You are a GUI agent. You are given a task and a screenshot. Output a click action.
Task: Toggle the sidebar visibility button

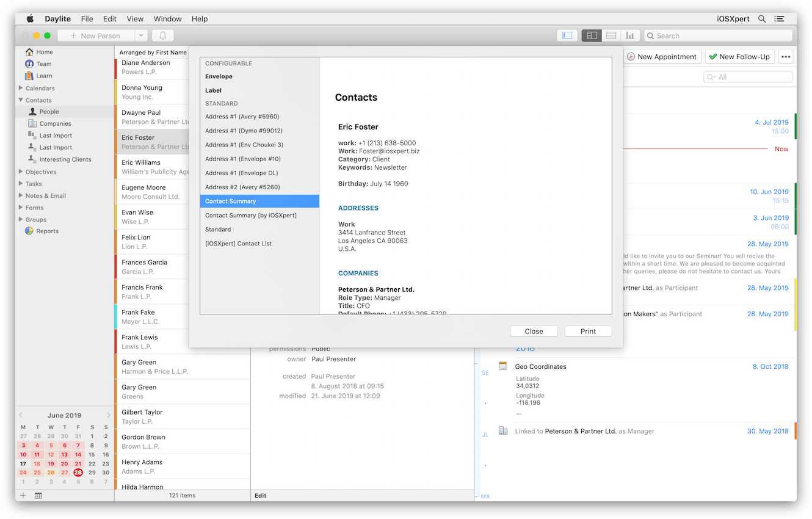567,35
